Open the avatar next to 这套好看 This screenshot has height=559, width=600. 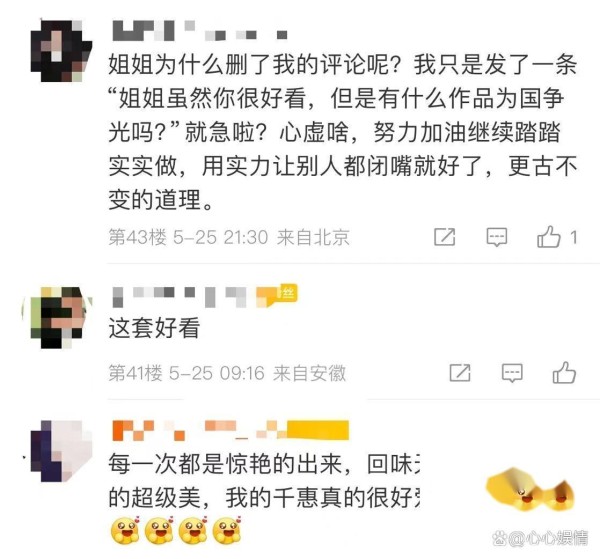coord(61,317)
